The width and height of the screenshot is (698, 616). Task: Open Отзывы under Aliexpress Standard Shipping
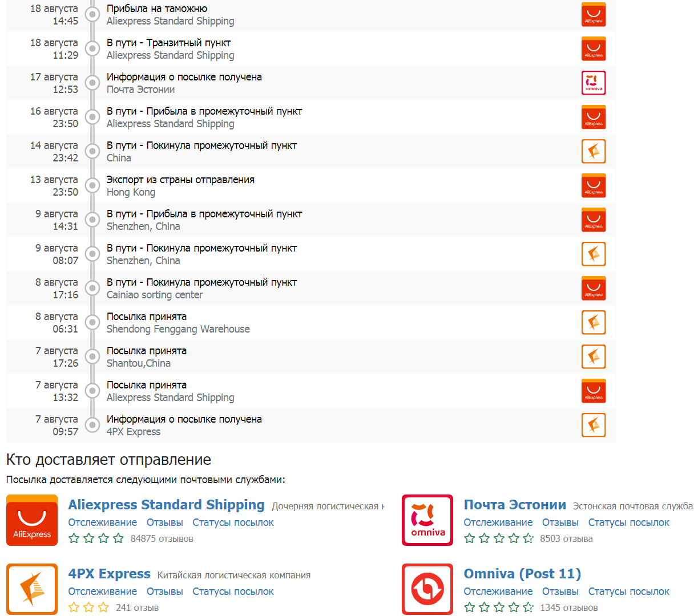click(x=165, y=522)
